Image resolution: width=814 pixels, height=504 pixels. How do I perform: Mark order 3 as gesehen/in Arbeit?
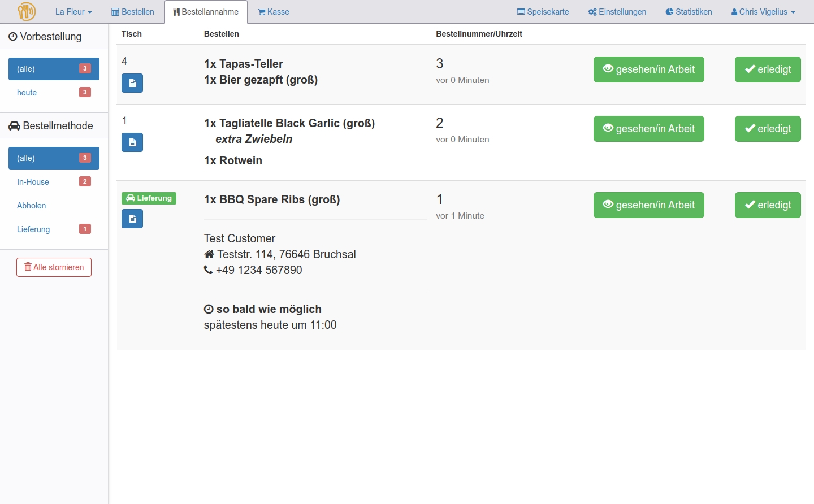tap(648, 69)
